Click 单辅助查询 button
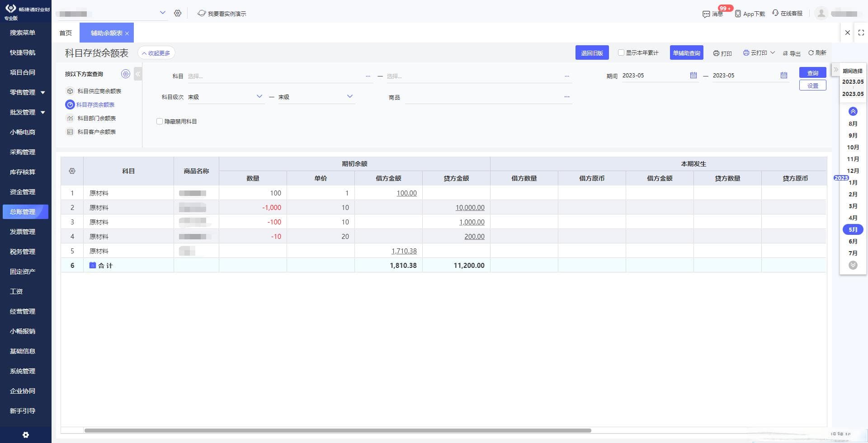Viewport: 868px width, 443px height. (686, 52)
